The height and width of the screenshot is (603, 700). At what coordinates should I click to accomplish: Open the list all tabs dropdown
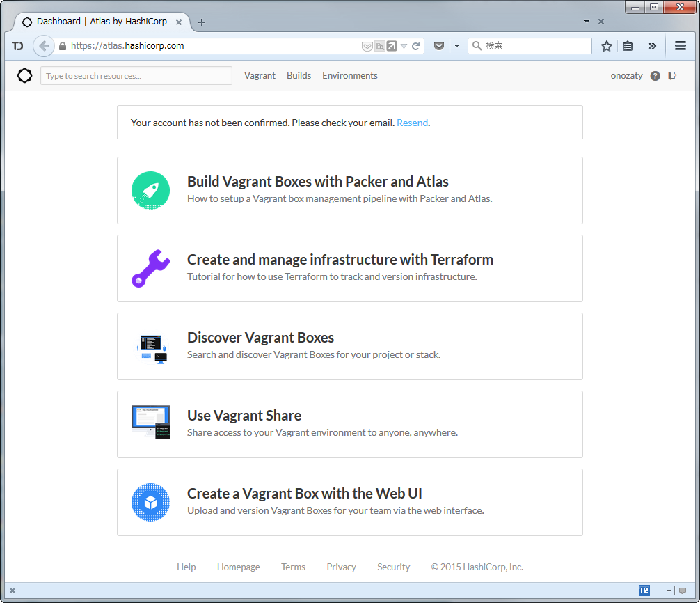(587, 22)
